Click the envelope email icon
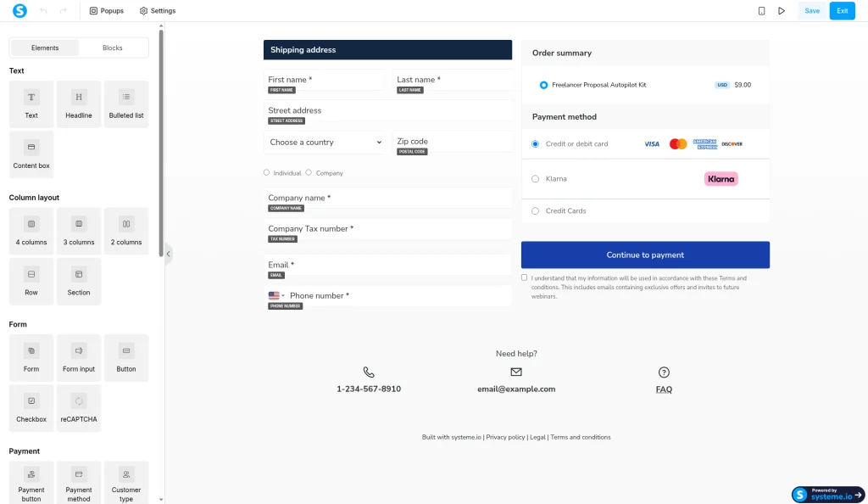 [x=516, y=372]
